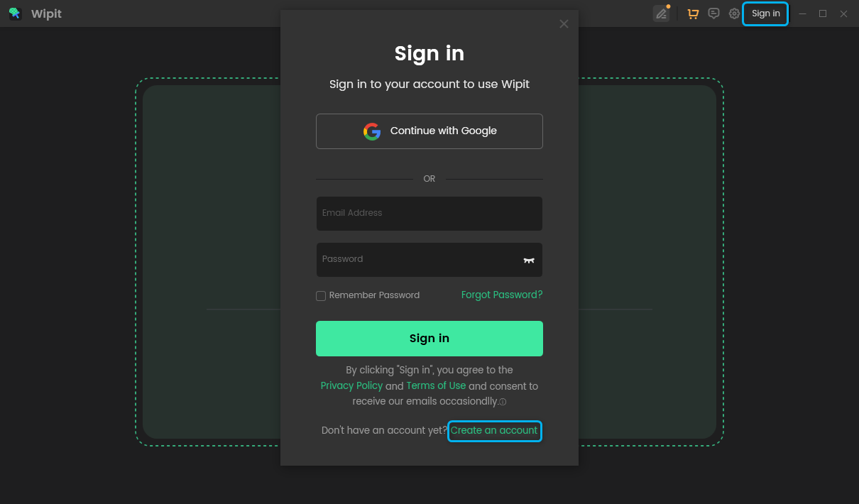Click the green Sign in button

coord(429,339)
